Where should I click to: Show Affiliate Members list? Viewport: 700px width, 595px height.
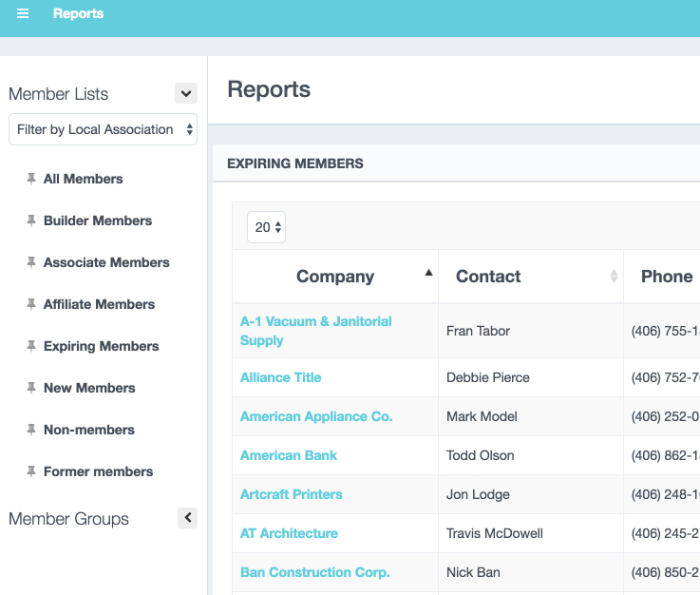pyautogui.click(x=99, y=305)
